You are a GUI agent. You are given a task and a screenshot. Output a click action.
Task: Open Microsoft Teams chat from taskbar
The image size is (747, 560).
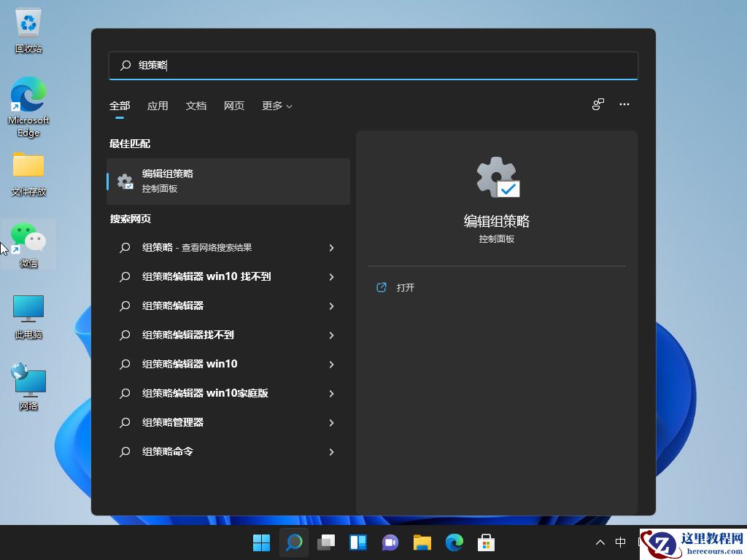(x=390, y=542)
